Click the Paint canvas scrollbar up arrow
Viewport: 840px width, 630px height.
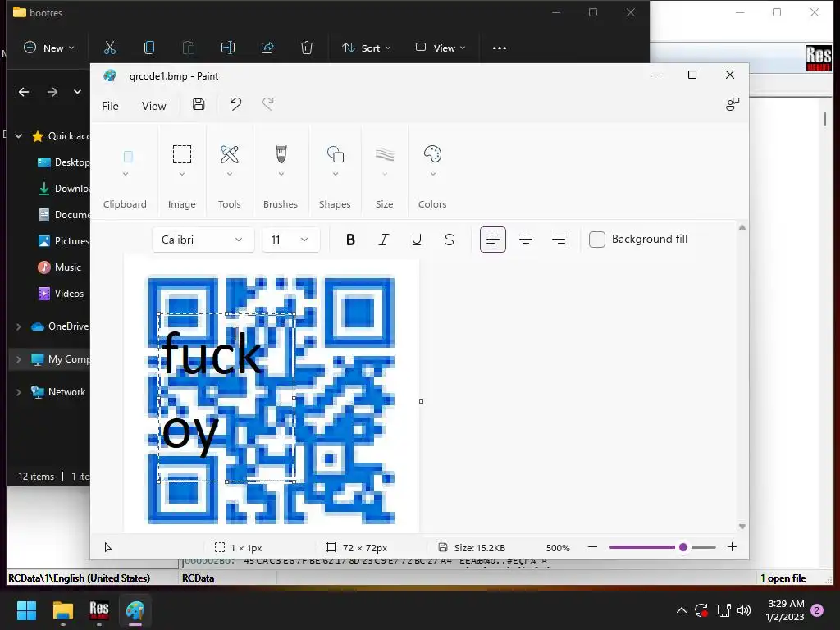point(742,228)
